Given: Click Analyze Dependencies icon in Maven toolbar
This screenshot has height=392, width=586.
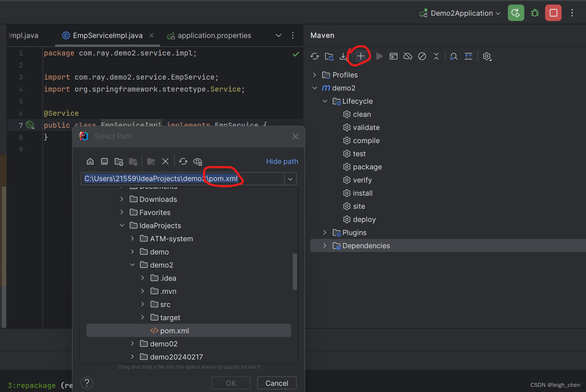Looking at the screenshot, I should coord(454,56).
